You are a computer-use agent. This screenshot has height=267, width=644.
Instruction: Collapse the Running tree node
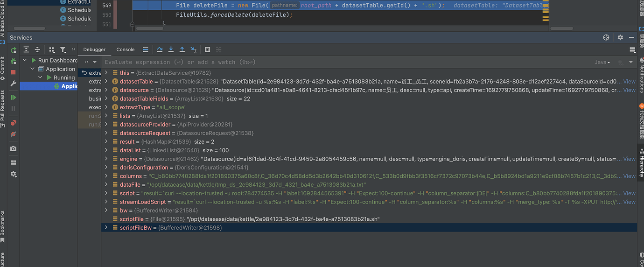click(41, 77)
